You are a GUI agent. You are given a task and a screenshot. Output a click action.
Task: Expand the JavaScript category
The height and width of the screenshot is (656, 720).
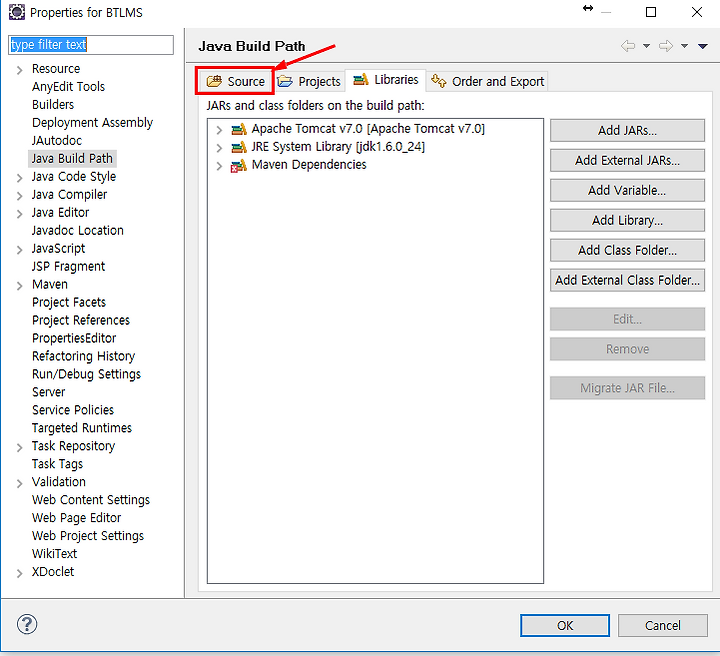point(19,250)
